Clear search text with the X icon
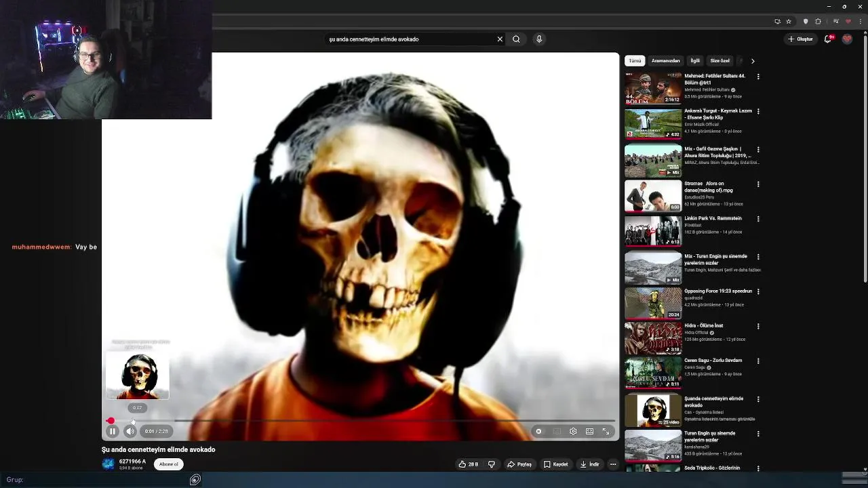This screenshot has height=488, width=868. 500,39
